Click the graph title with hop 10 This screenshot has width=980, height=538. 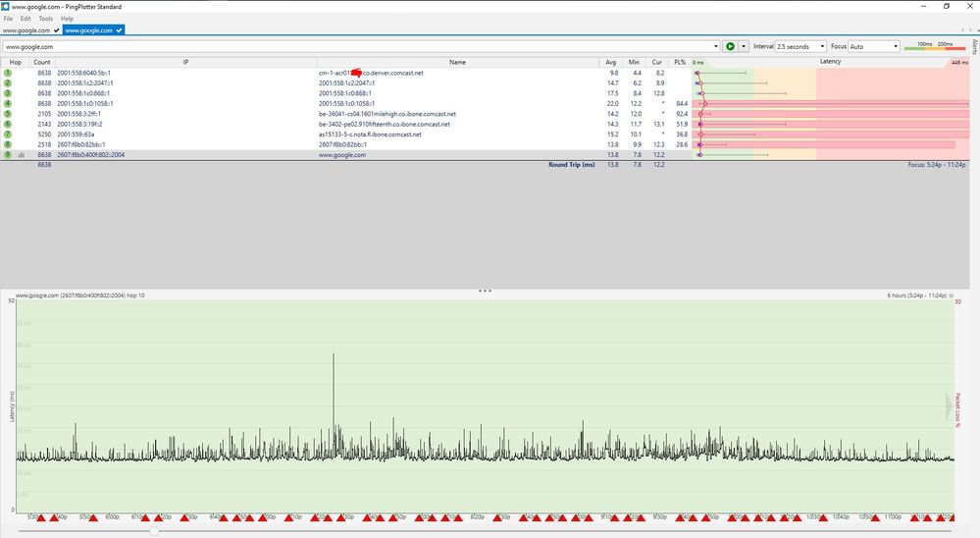[80, 296]
